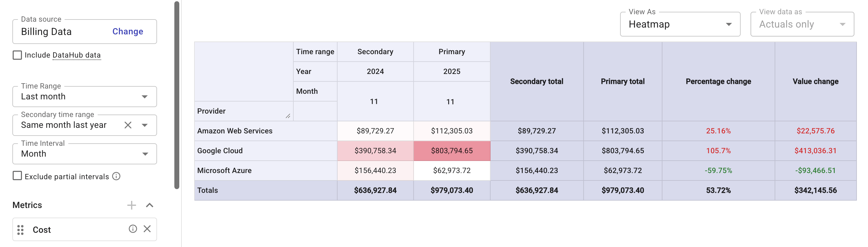868x247 pixels.
Task: Open the DataHub data link
Action: [76, 55]
